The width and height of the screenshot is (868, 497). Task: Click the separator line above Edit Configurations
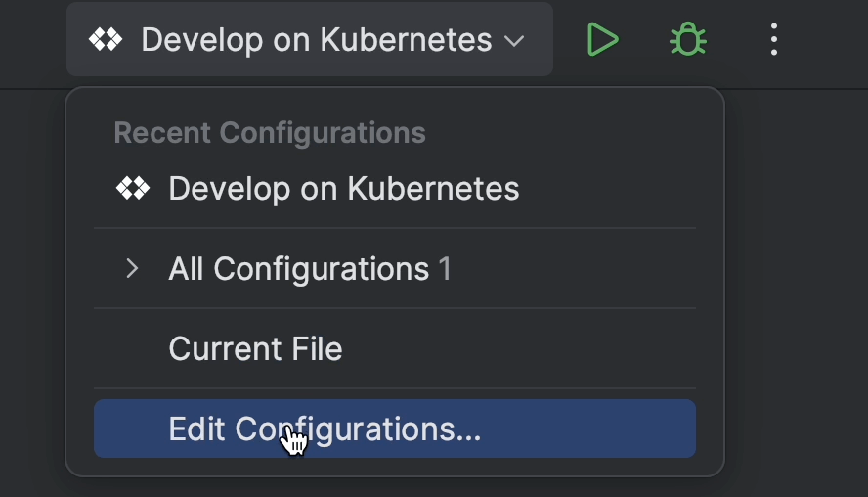394,388
